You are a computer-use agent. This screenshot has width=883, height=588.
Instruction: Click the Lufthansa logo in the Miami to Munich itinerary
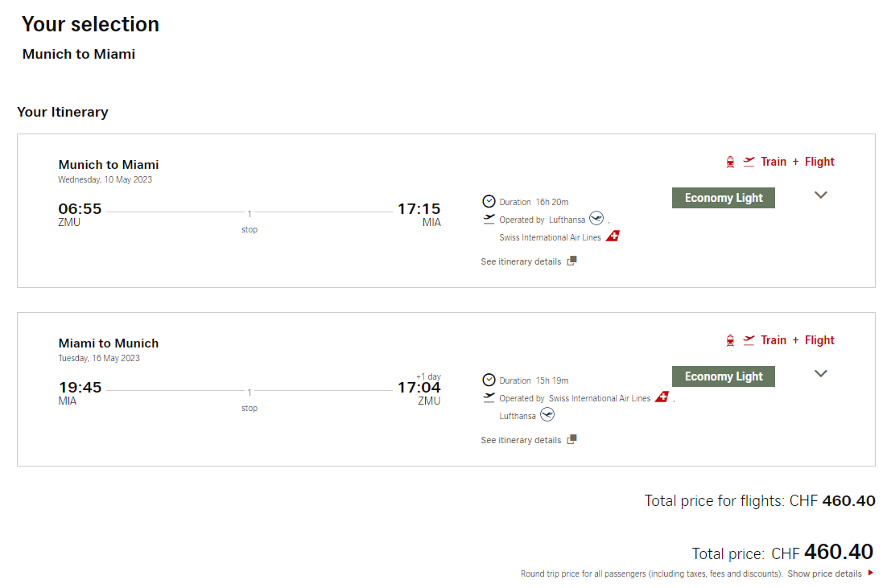click(547, 415)
